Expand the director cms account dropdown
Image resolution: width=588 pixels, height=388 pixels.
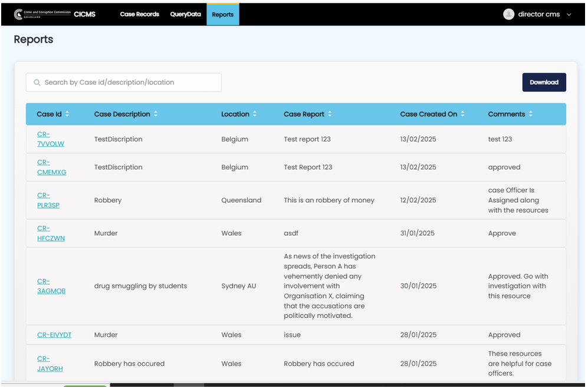[x=569, y=15]
